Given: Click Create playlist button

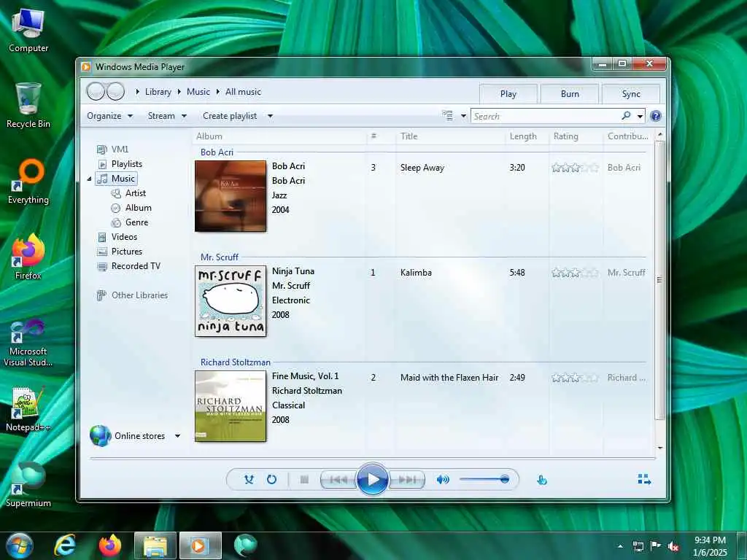Looking at the screenshot, I should [x=230, y=116].
